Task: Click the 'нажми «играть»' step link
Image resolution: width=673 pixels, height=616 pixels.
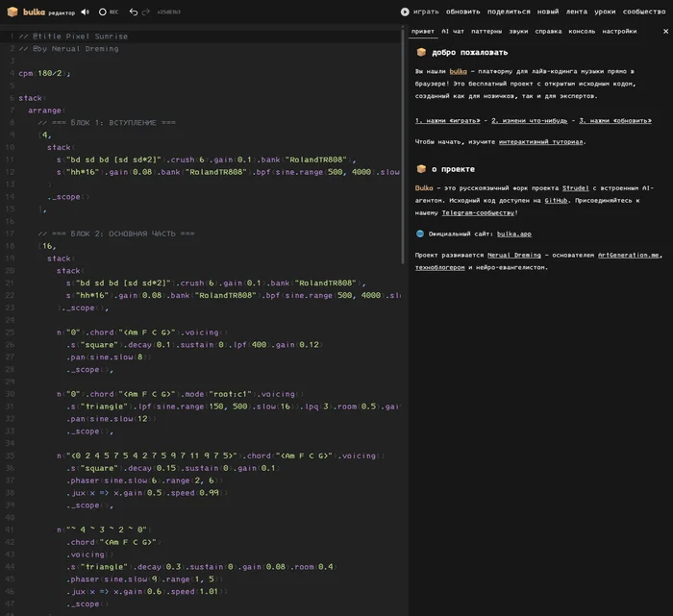Action: point(447,120)
